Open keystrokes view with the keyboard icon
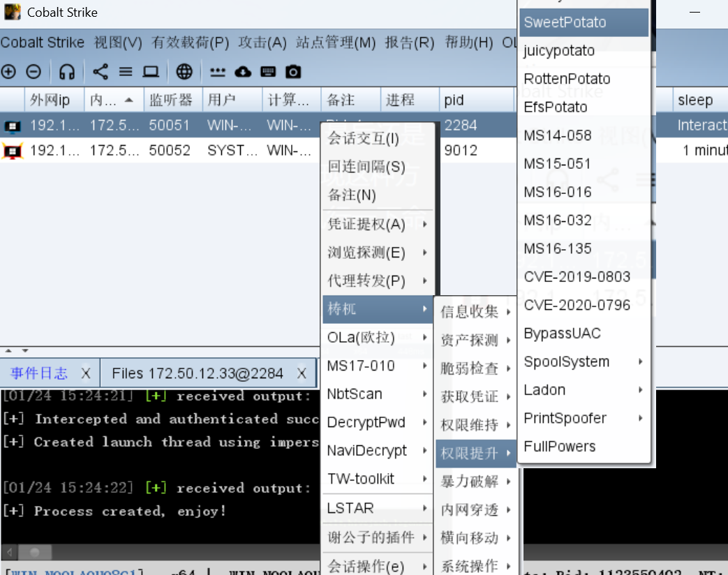This screenshot has height=575, width=728. click(268, 71)
